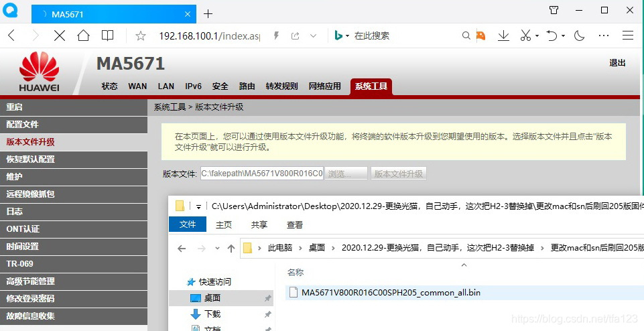Select ONT认证 in sidebar
The image size is (644, 331).
point(74,229)
